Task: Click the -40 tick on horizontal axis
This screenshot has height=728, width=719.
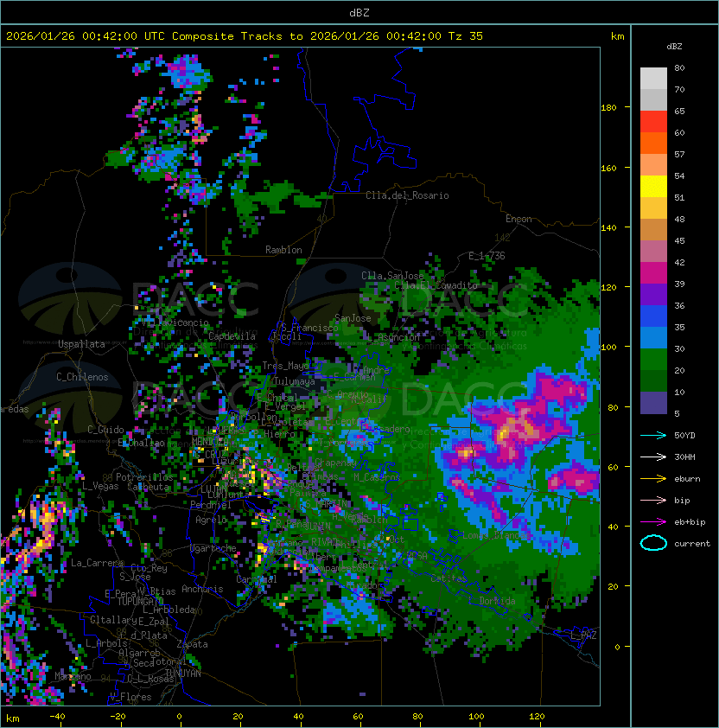Action: 57,717
